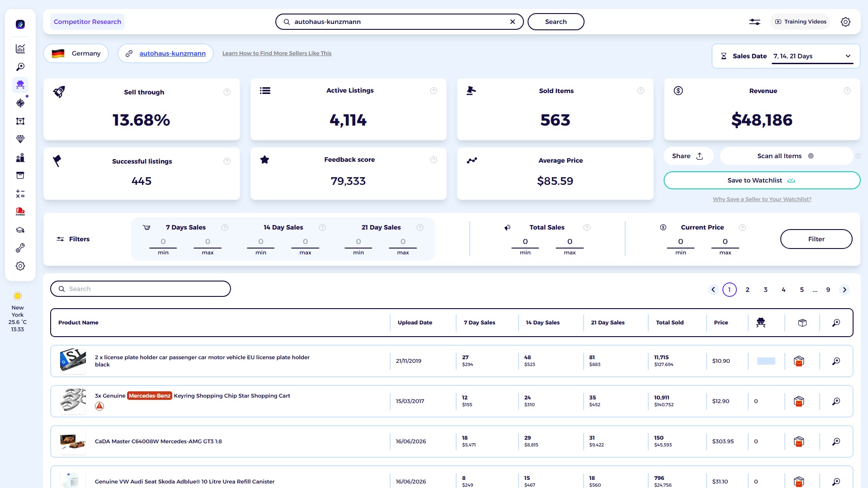Select the Germany country chip
The image size is (868, 488).
pyautogui.click(x=76, y=53)
